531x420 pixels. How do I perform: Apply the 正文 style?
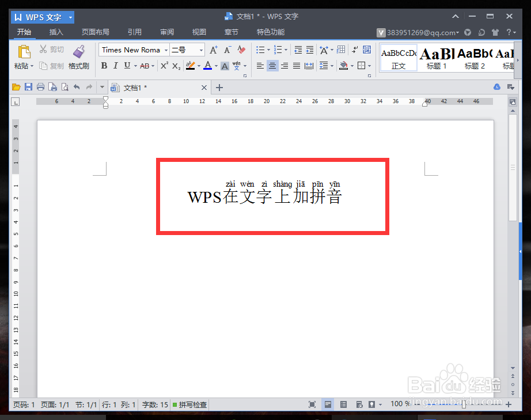tap(399, 58)
